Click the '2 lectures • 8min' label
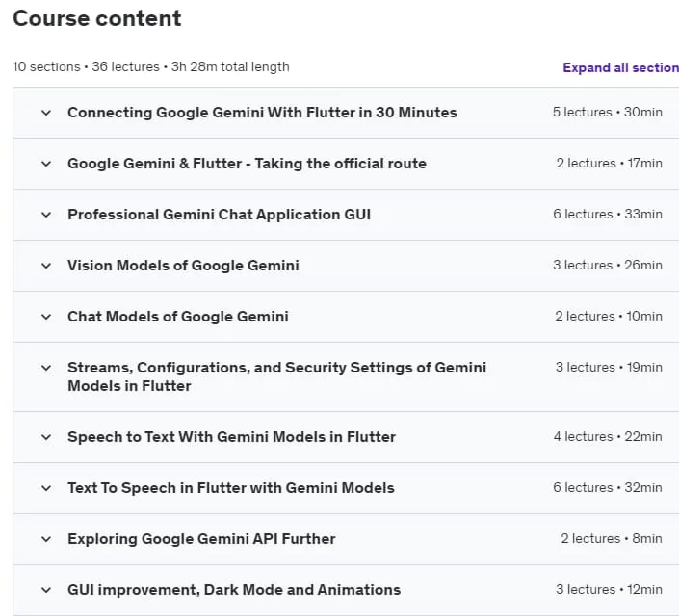This screenshot has width=679, height=616. 612,539
